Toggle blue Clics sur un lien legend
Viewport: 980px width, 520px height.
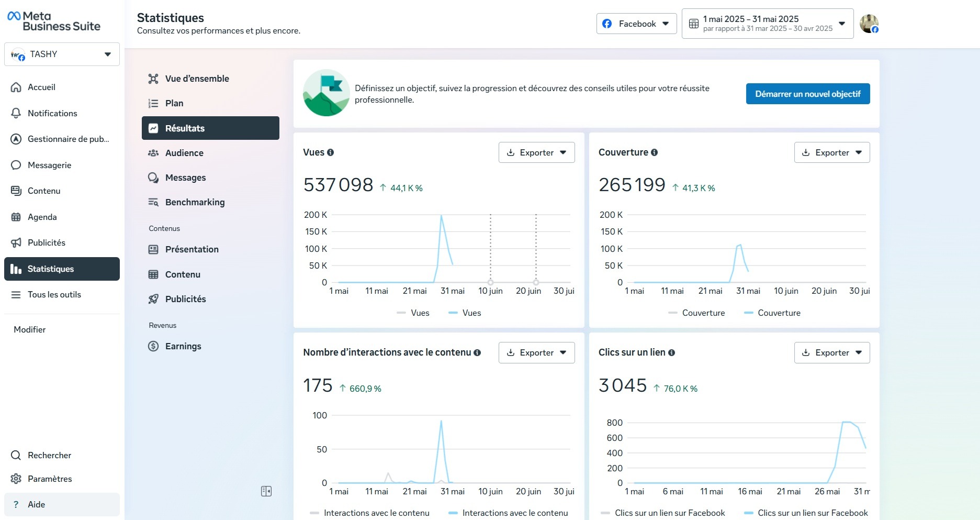click(806, 513)
